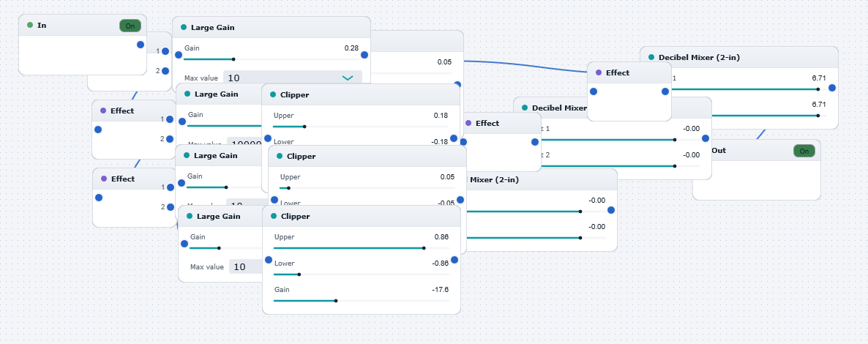Viewport: 868px width, 344px height.
Task: Click the bottom Clipper node's input port
Action: (x=269, y=260)
